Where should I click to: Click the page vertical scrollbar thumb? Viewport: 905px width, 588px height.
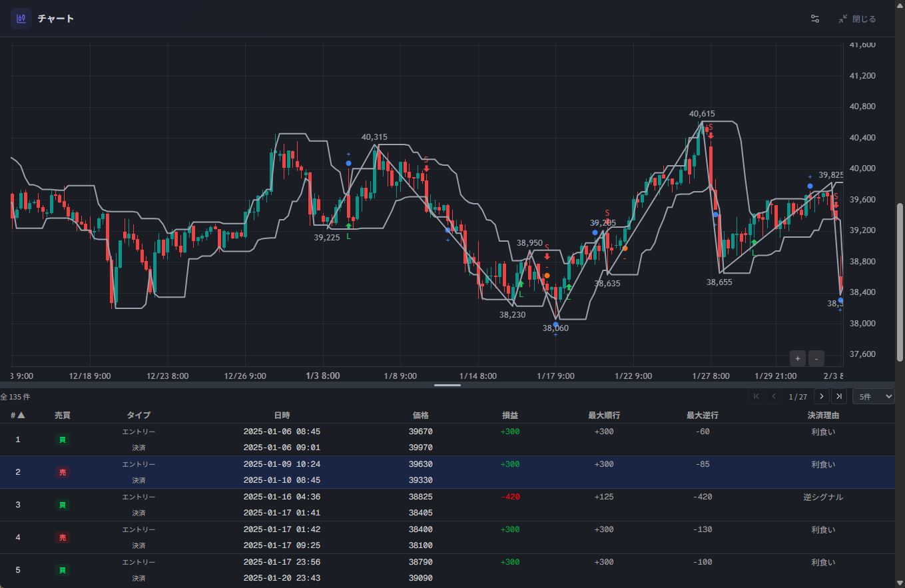(900, 282)
